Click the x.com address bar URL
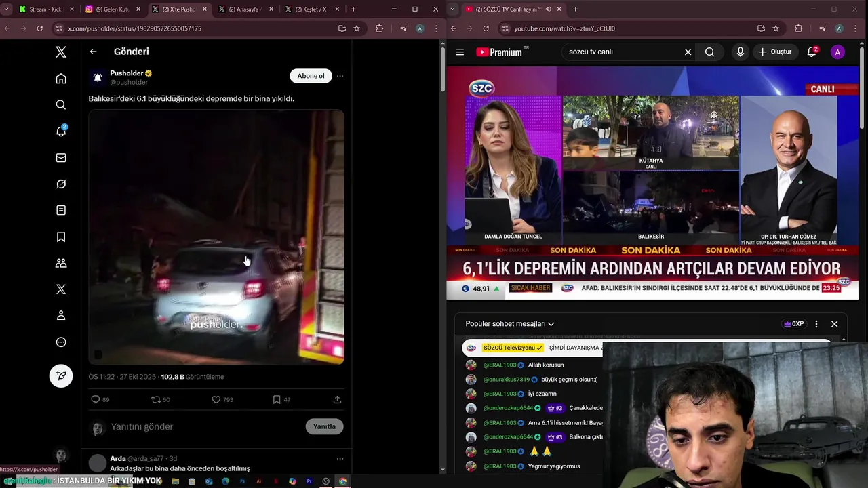 click(x=135, y=28)
